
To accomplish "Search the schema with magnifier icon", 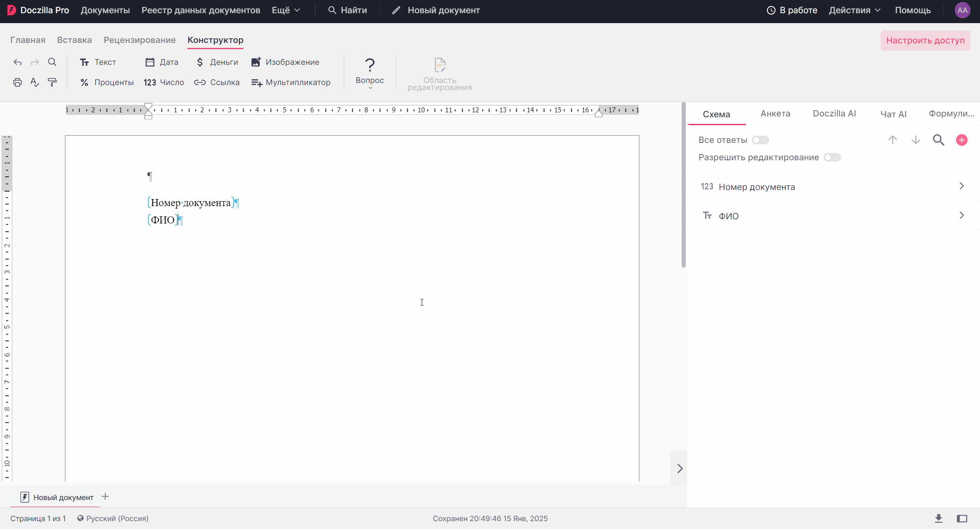I will [939, 140].
